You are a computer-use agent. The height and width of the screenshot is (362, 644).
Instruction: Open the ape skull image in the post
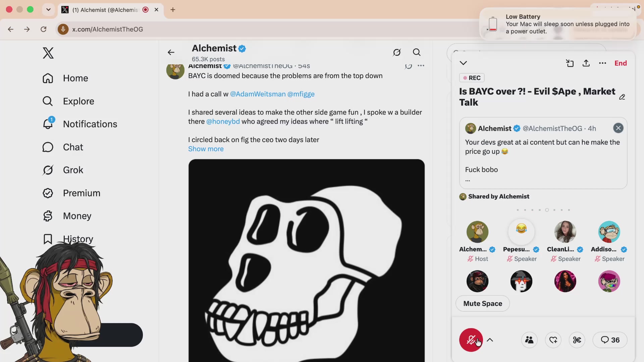tap(306, 260)
